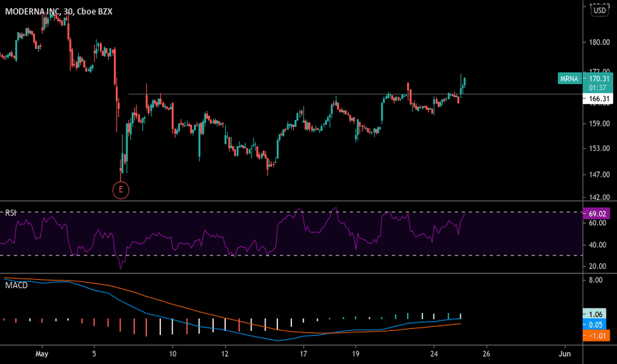Click the 142.00 price axis label
The image size is (617, 364).
[599, 197]
